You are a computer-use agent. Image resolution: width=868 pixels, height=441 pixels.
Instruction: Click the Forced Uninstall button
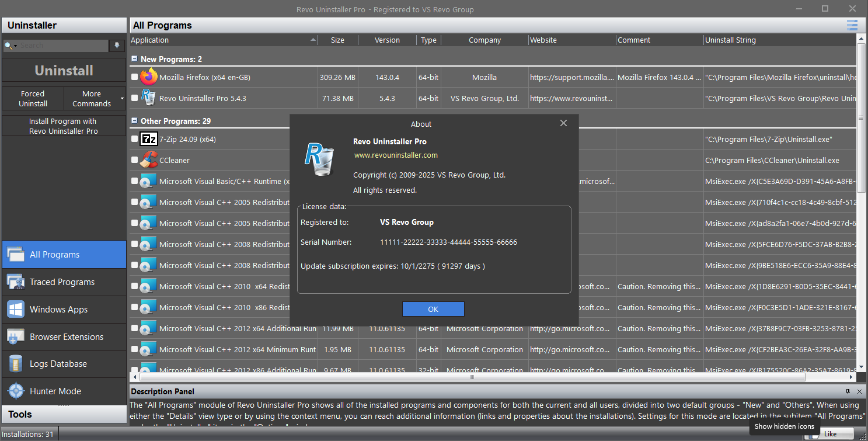(33, 98)
